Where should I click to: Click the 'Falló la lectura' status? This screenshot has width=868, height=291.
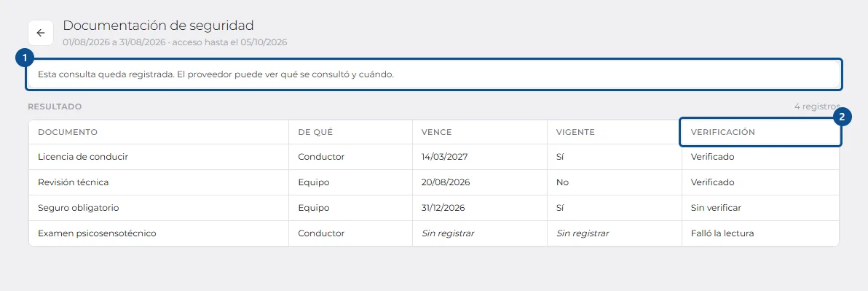[722, 233]
